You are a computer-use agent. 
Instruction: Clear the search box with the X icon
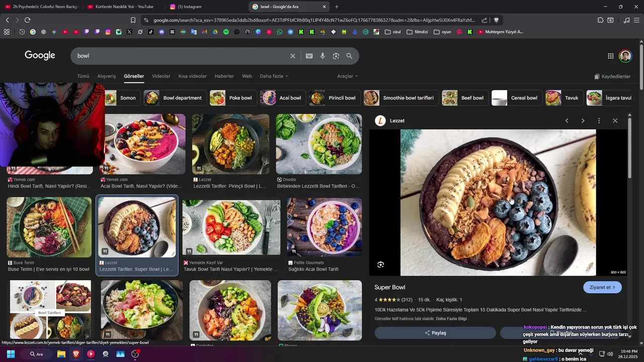pos(292,56)
